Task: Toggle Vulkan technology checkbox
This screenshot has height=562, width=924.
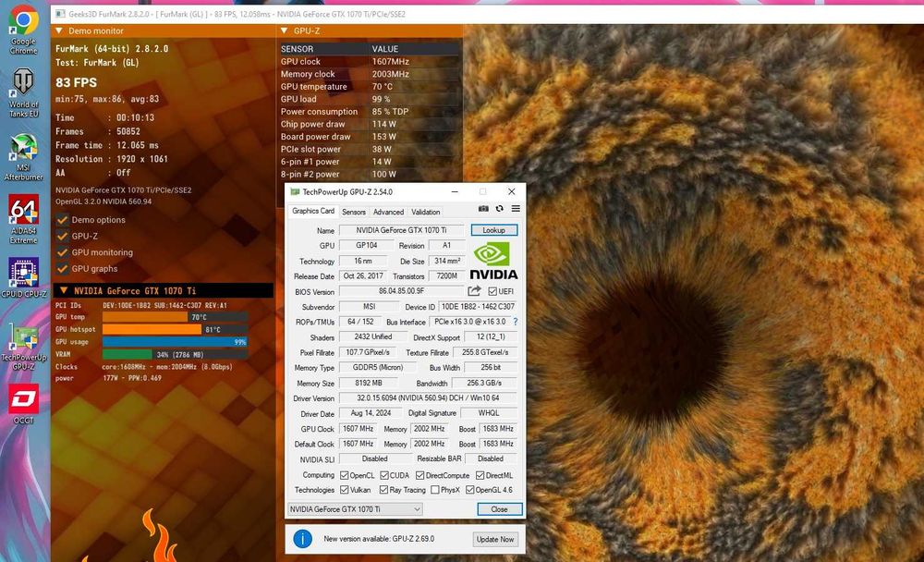Action: 345,490
